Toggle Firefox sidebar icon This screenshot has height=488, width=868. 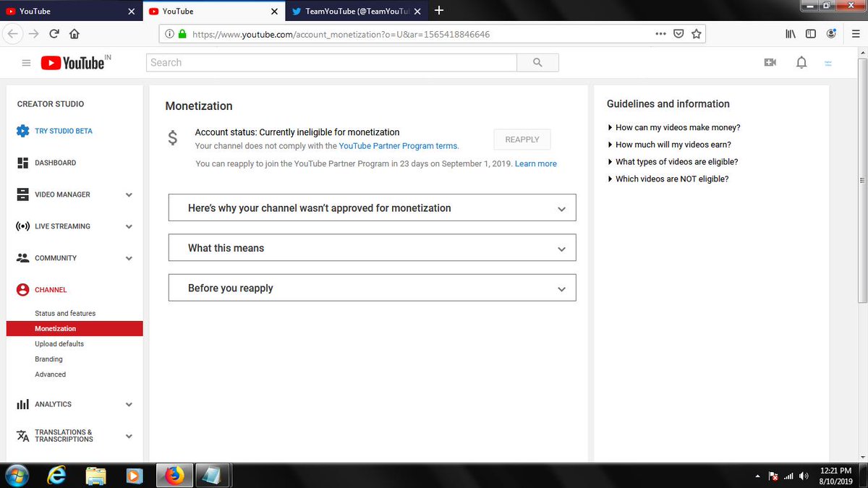pos(811,33)
